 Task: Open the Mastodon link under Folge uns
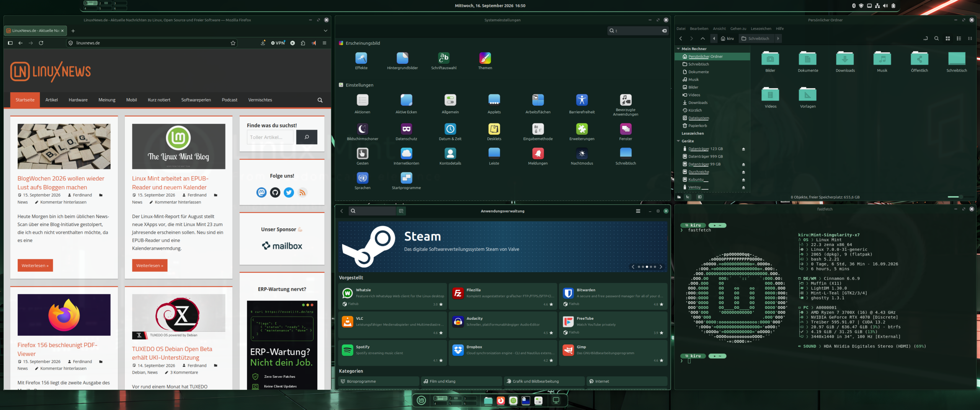click(261, 192)
